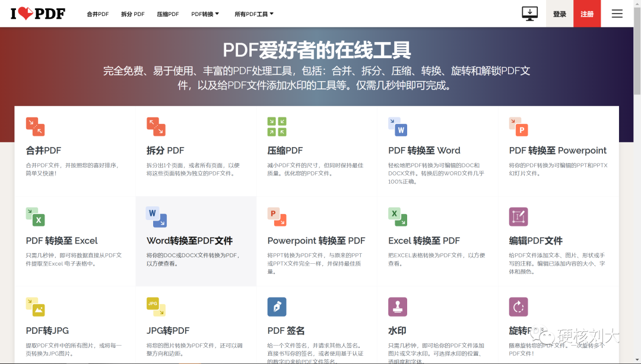Click the headline 'PDF爱好者的在线工具'
Viewport: 641px width, 364px height.
click(316, 50)
